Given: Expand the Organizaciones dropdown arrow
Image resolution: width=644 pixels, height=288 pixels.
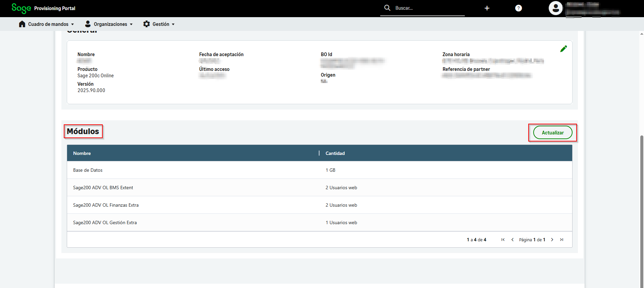Looking at the screenshot, I should point(131,25).
